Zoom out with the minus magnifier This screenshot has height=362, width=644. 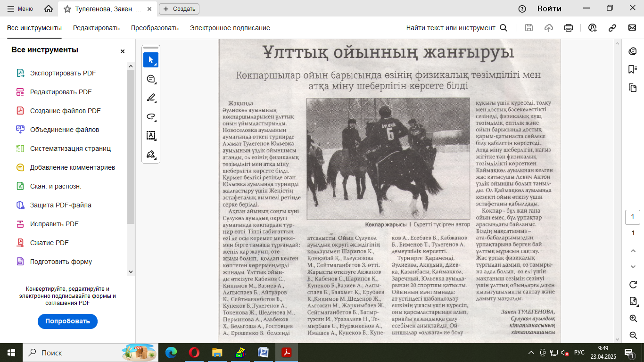(633, 335)
